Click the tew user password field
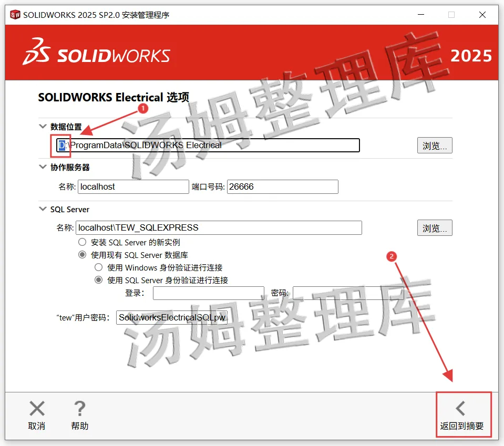The height and width of the screenshot is (446, 504). [x=172, y=317]
